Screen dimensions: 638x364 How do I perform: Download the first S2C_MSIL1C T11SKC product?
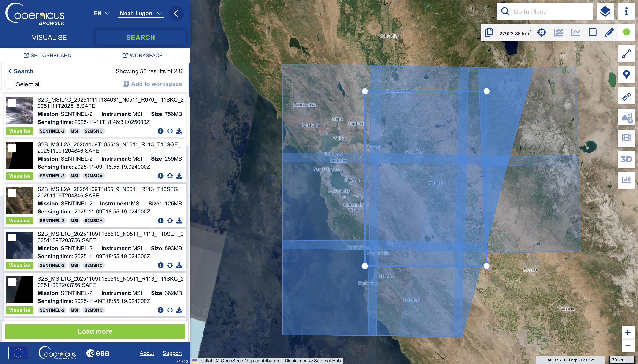(179, 131)
